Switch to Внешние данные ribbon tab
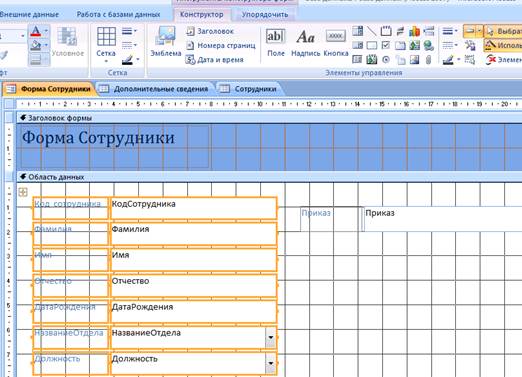Viewport: 522px width, 377px height. tap(29, 14)
